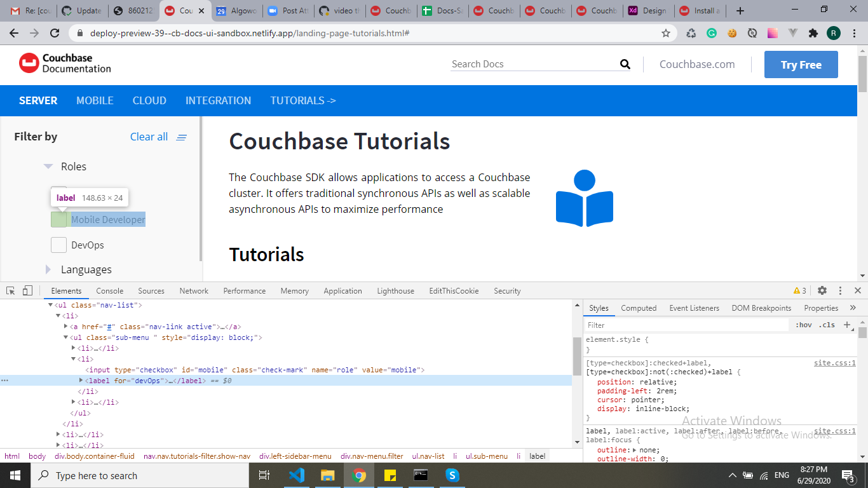Open the command prompt taskbar icon
Viewport: 868px width, 488px height.
click(x=421, y=475)
